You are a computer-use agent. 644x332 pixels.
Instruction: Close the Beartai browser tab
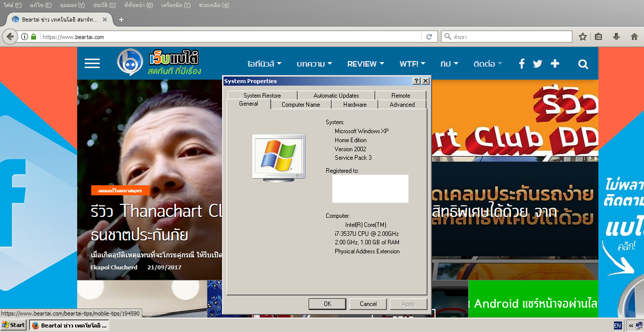pos(105,20)
